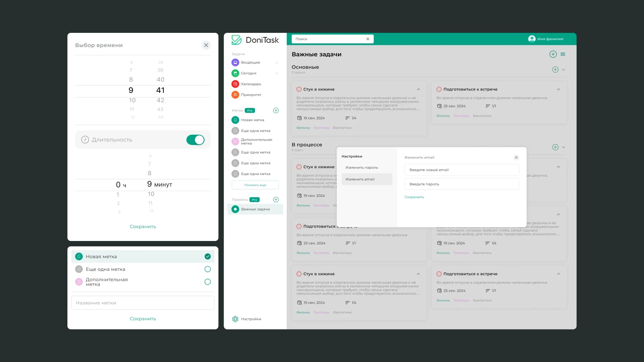The image size is (644, 362).
Task: Select Изменить email settings item
Action: pos(367,179)
